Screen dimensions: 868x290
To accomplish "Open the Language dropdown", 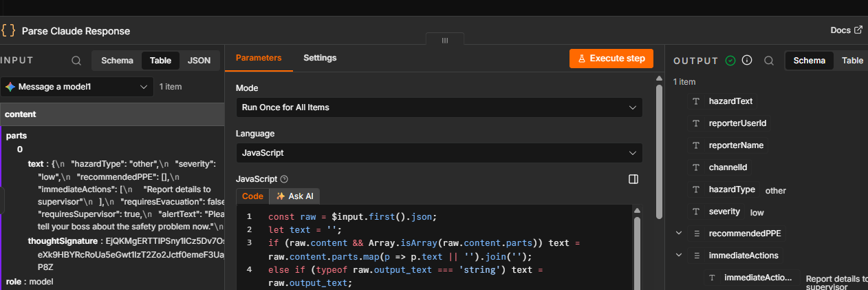I will 439,153.
